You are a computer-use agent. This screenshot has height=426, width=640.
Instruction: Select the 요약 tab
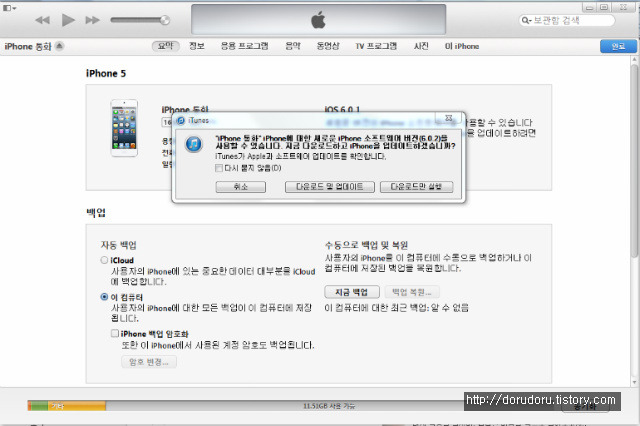(x=166, y=46)
